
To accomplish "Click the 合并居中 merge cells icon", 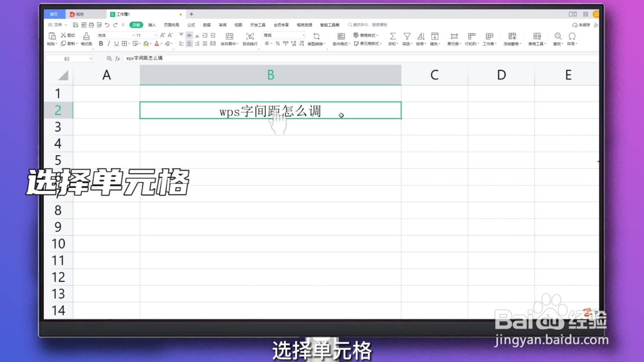I will pyautogui.click(x=229, y=36).
